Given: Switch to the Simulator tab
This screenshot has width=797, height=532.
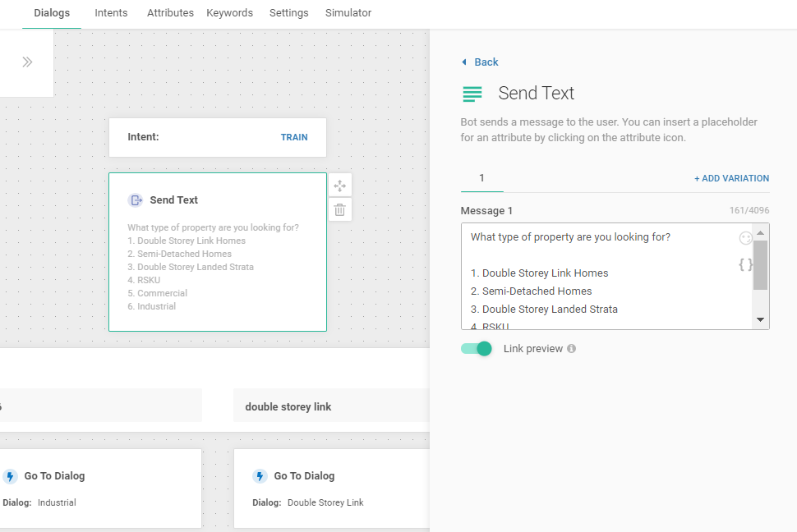Looking at the screenshot, I should [x=348, y=13].
